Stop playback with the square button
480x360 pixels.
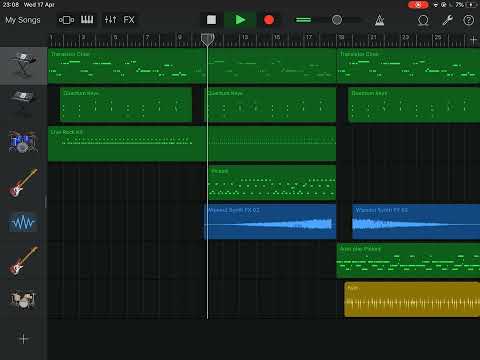[x=211, y=20]
